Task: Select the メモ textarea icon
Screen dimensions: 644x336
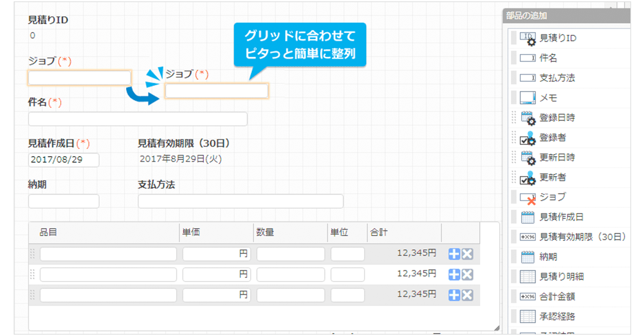Action: tap(528, 98)
